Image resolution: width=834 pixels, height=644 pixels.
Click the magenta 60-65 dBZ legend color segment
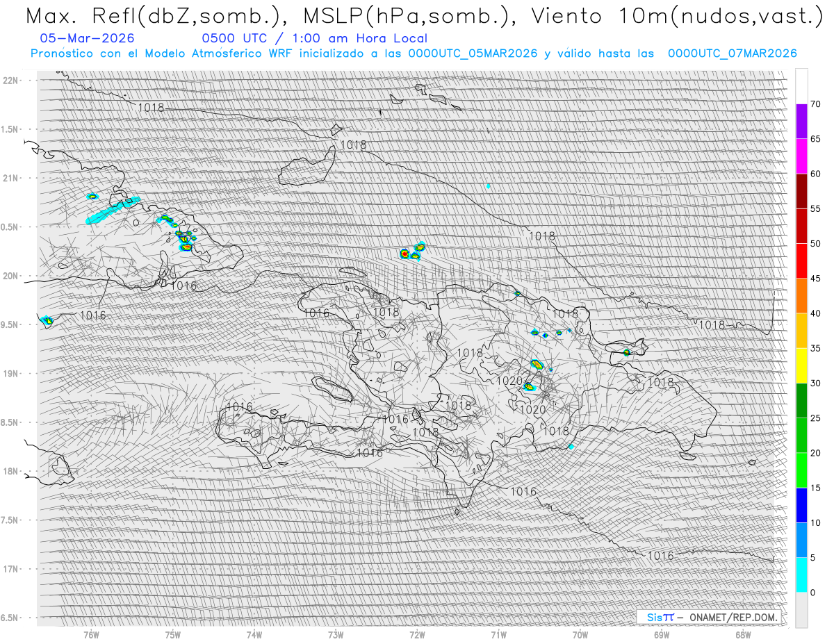[x=801, y=156]
